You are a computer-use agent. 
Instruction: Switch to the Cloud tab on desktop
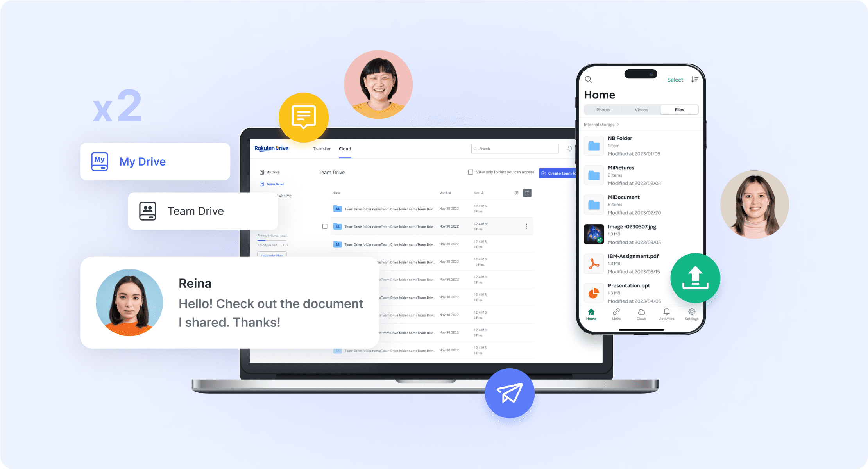[344, 148]
